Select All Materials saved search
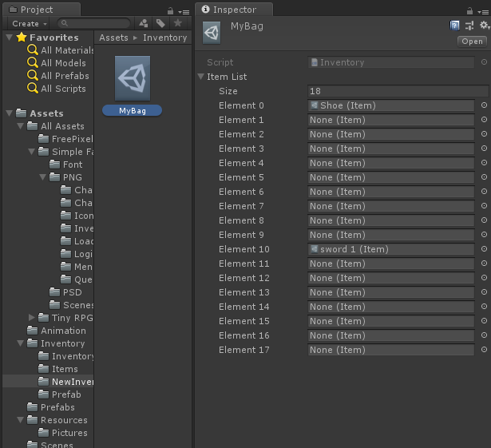The height and width of the screenshot is (448, 491). pyautogui.click(x=60, y=50)
